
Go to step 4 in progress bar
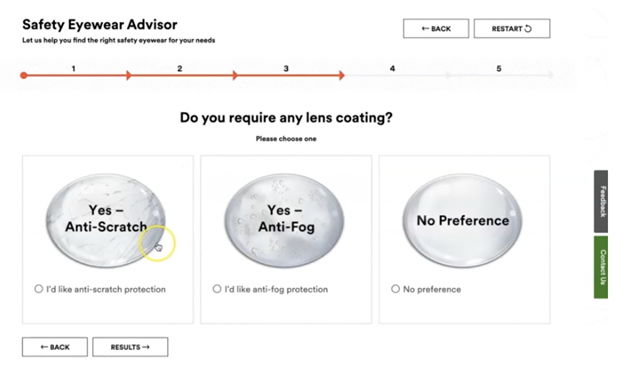click(x=392, y=69)
